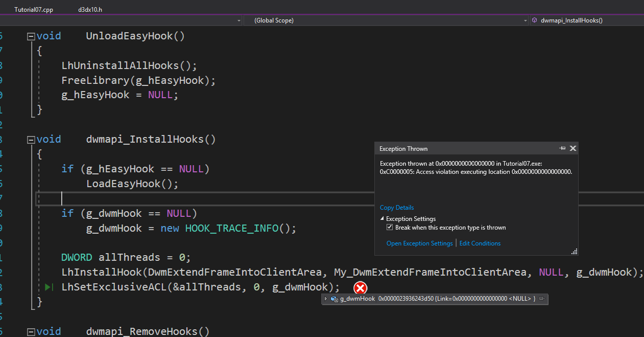Screen dimensions: 644x337
Task: Click the LhUninstallAllHooks() call
Action: tap(129, 66)
